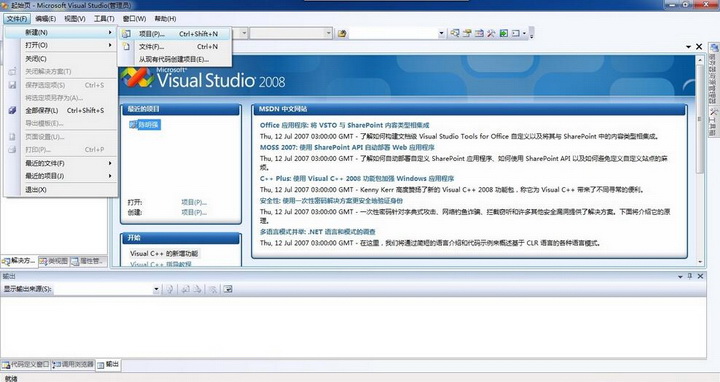The image size is (720, 382).
Task: Click the 打开: 项目(P)... link
Action: (194, 202)
